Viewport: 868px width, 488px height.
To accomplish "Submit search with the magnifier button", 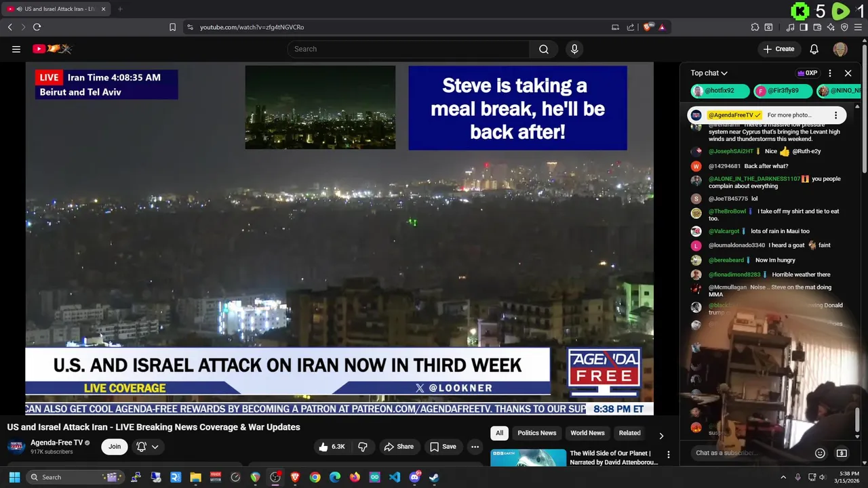I will click(544, 49).
